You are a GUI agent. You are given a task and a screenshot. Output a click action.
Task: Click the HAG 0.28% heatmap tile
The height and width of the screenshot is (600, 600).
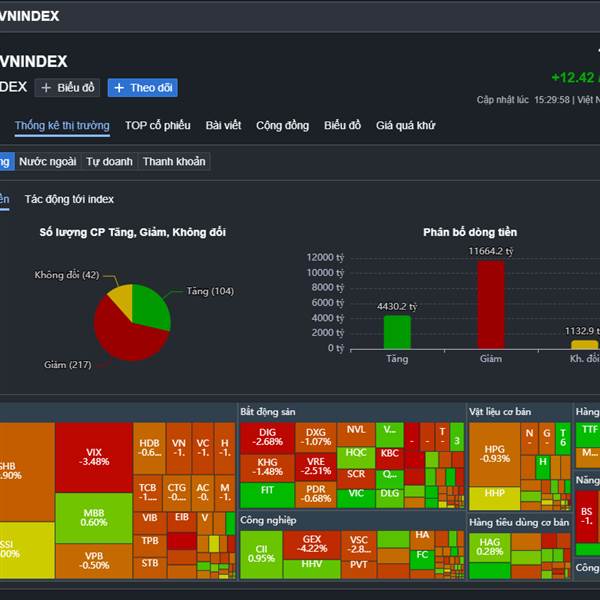pyautogui.click(x=489, y=548)
